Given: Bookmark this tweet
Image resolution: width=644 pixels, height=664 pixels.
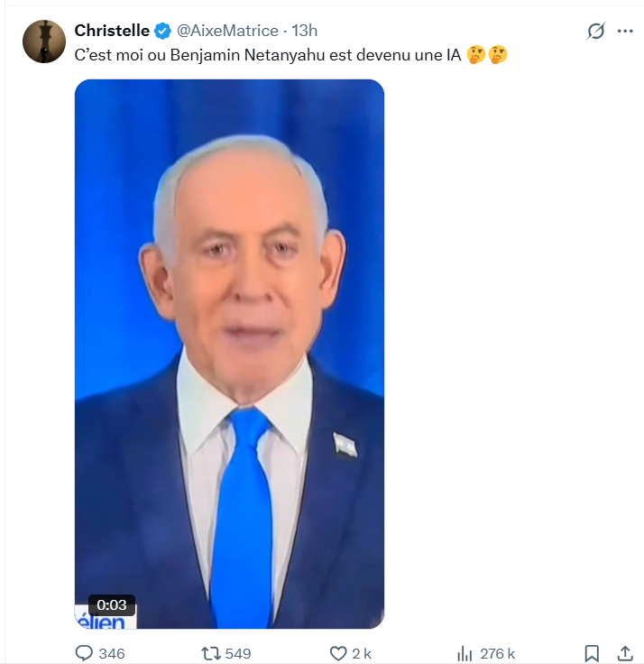Looking at the screenshot, I should click(x=592, y=653).
